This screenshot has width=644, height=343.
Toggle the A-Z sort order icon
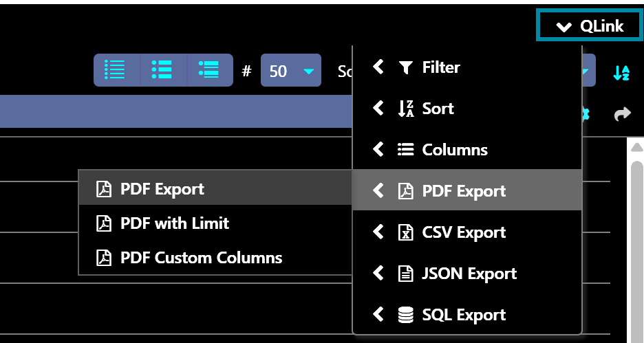[x=621, y=73]
